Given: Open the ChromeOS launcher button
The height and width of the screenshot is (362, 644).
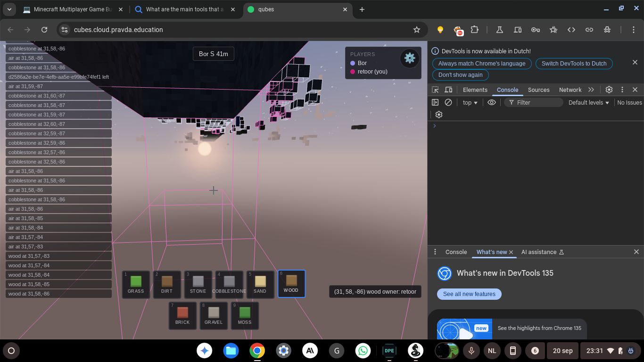Looking at the screenshot, I should 11,351.
